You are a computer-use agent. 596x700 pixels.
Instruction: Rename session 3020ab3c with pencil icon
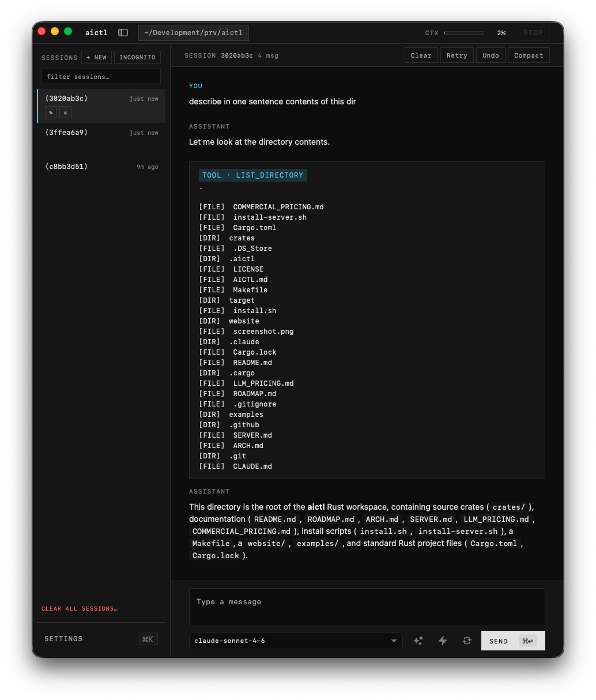point(51,113)
